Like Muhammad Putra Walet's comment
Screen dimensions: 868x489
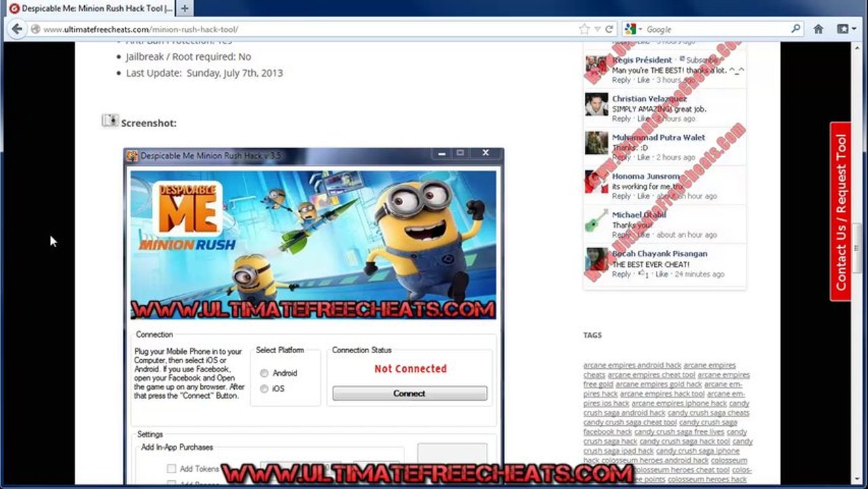tap(643, 157)
